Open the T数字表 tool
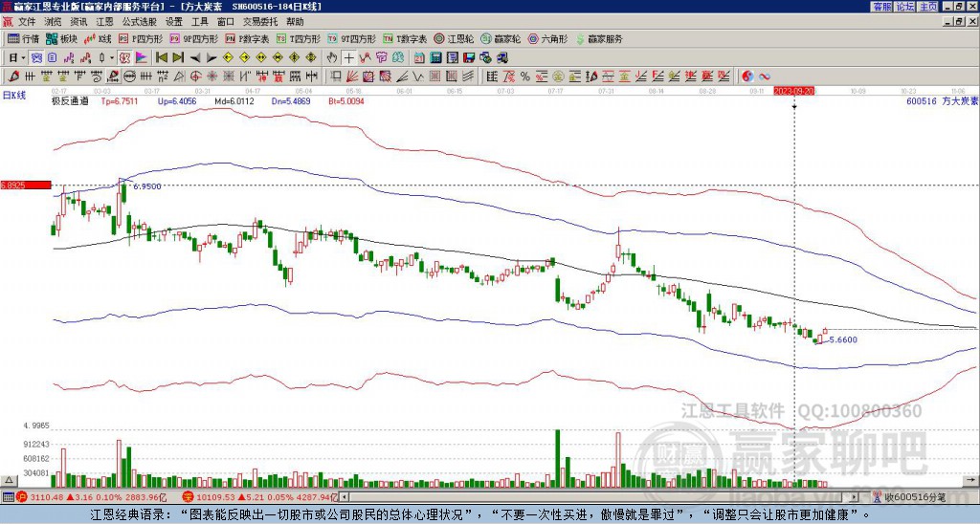Screen dimensions: 980x524 [x=405, y=38]
